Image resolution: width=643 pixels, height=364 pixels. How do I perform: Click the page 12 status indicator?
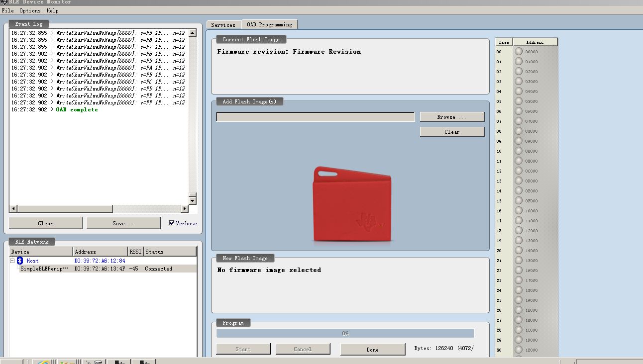519,171
